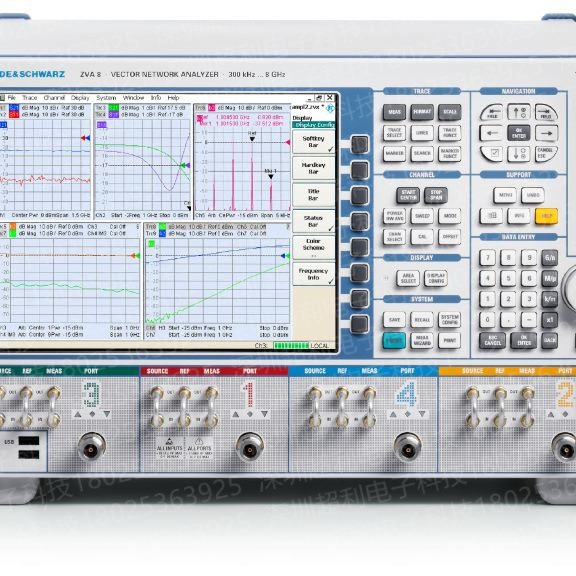Tap the decimal point key

click(508, 320)
